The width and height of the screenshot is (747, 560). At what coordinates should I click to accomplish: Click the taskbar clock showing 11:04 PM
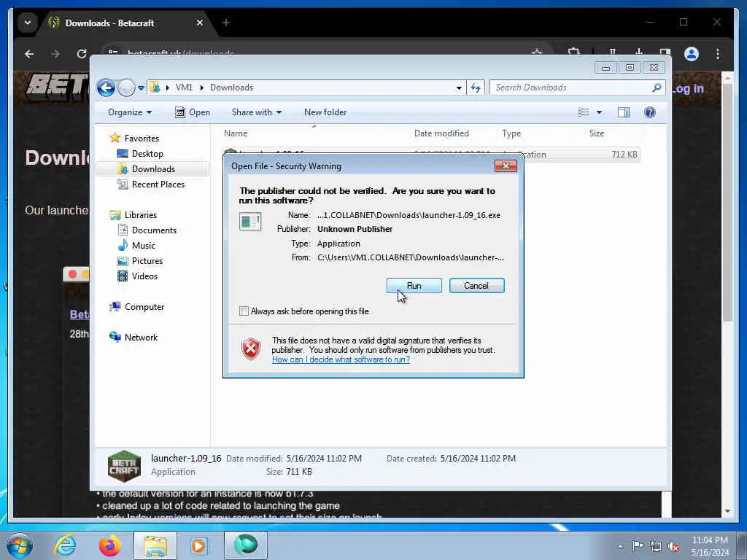click(710, 546)
